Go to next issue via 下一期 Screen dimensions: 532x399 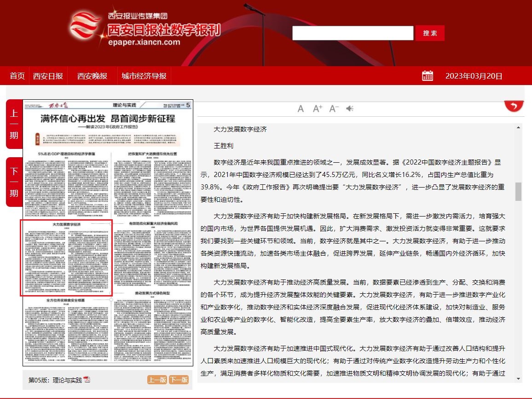coord(14,182)
